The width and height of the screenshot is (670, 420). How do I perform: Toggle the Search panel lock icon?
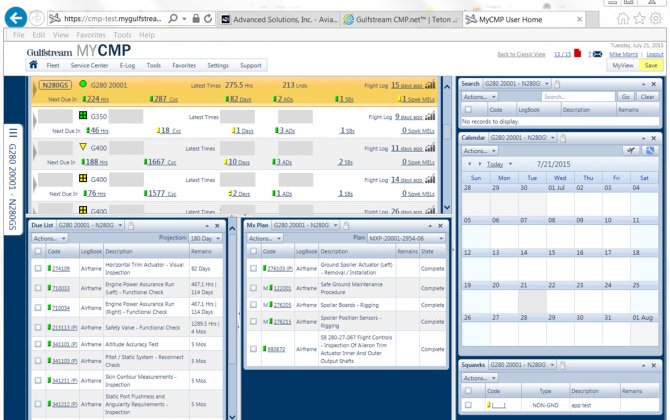[x=557, y=84]
